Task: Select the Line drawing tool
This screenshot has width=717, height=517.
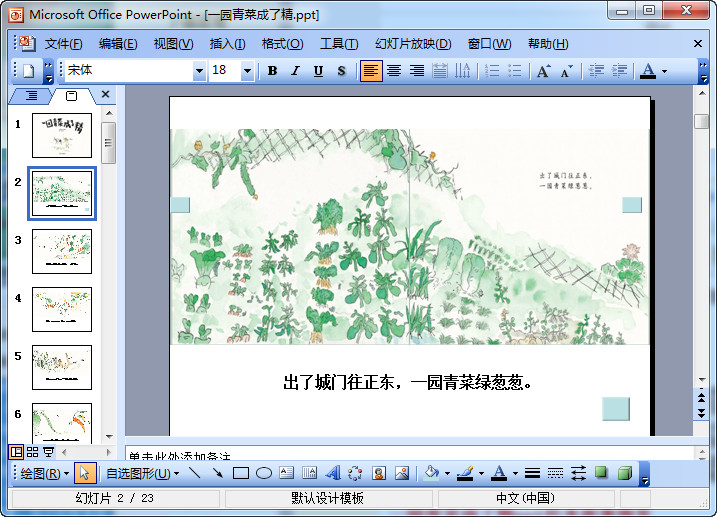Action: [x=195, y=473]
